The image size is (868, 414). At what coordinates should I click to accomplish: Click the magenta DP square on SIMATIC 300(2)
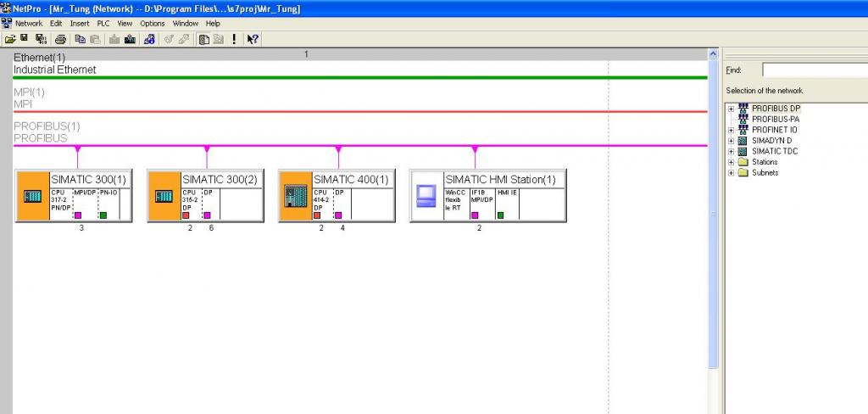coord(207,215)
